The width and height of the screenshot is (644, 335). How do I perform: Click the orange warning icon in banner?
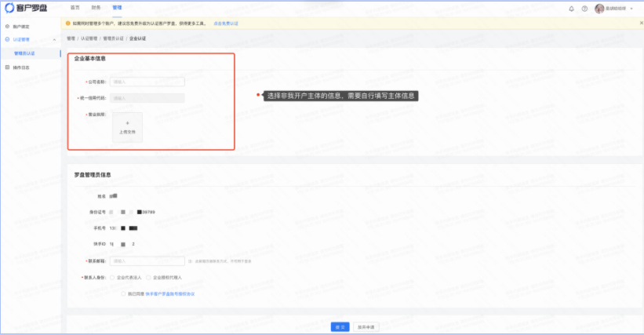click(x=67, y=24)
